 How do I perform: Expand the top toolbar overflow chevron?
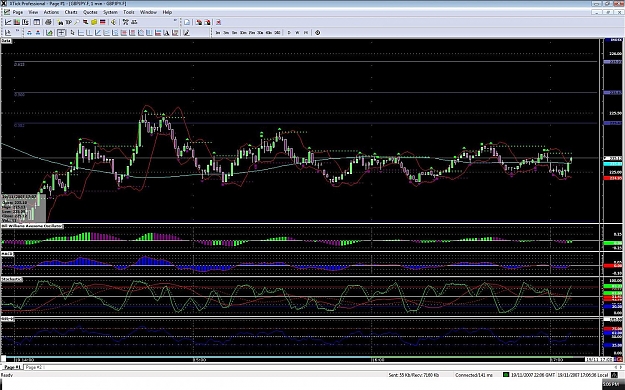click(x=175, y=20)
